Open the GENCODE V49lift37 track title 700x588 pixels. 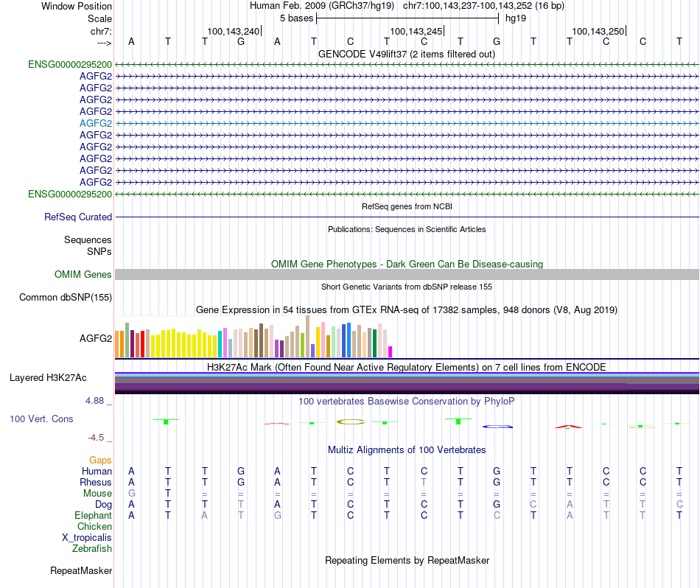pyautogui.click(x=406, y=54)
